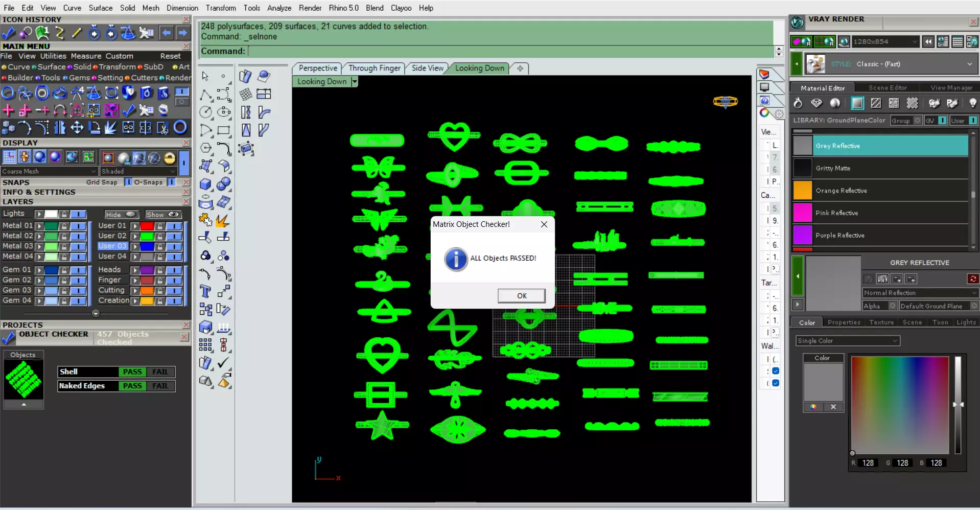
Task: Open the Analyze menu
Action: pos(279,8)
